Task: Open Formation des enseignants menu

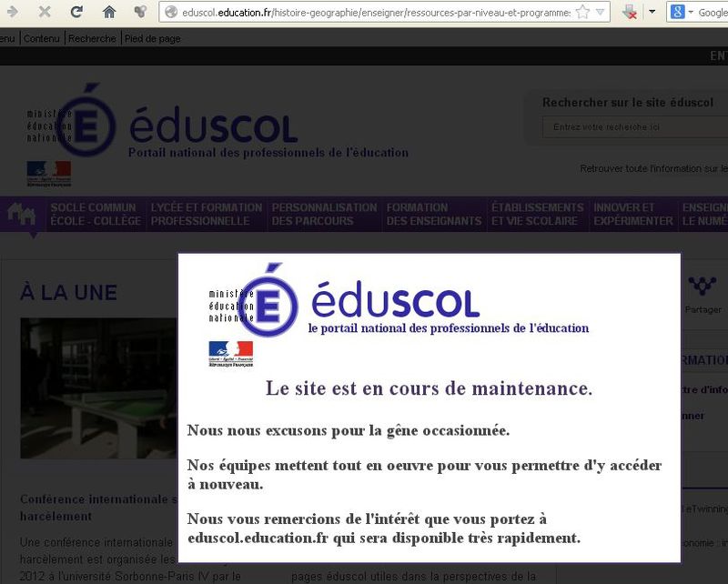Action: click(434, 214)
